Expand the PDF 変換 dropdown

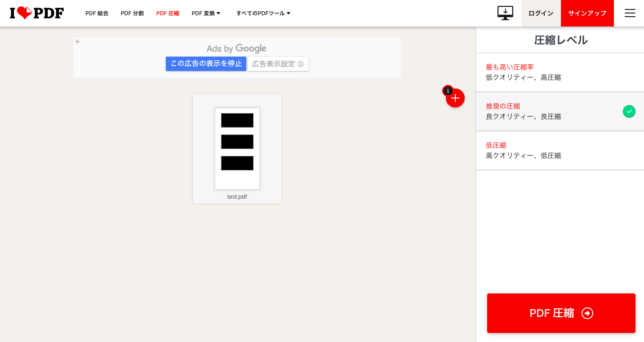[x=206, y=13]
